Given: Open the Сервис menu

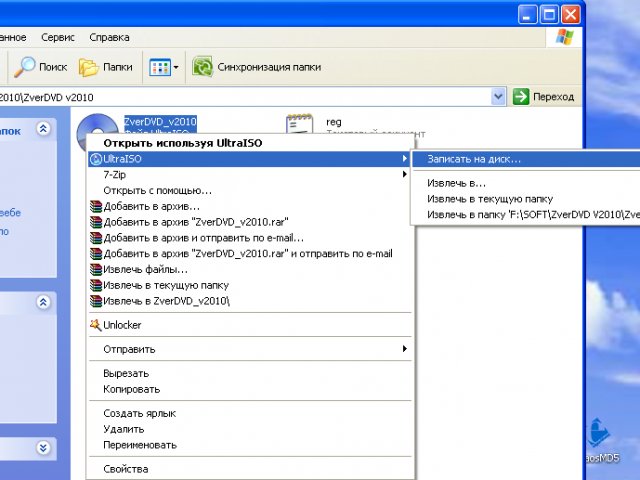Looking at the screenshot, I should point(58,38).
